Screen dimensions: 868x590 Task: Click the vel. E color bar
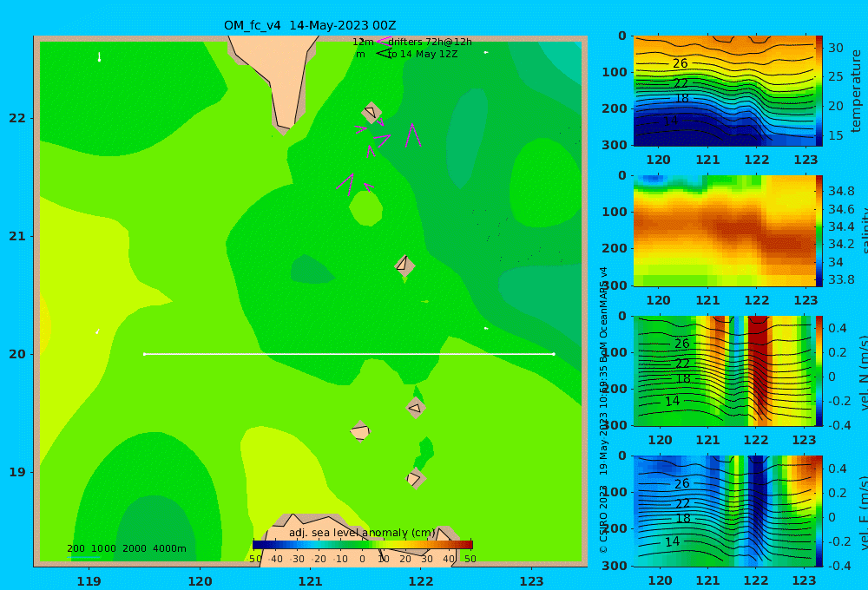click(x=819, y=511)
